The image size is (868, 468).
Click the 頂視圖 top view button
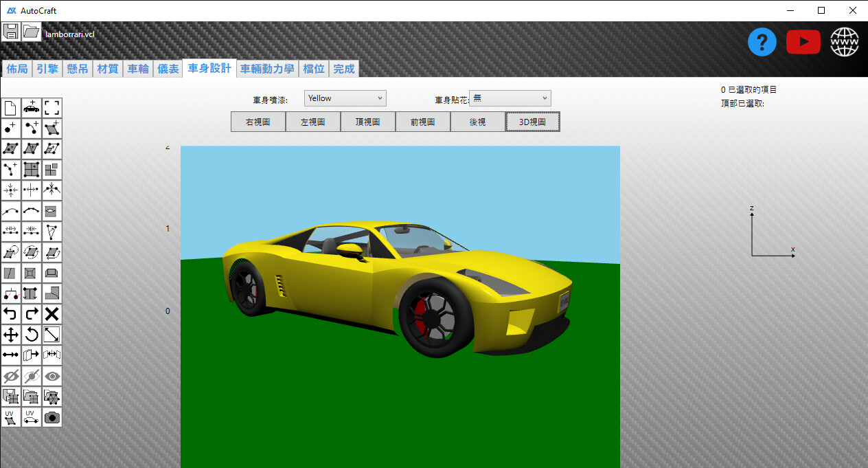tap(368, 122)
